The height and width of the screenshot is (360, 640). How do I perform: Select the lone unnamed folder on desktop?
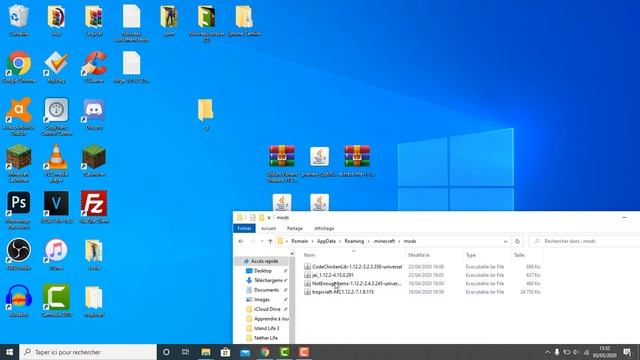coord(206,114)
